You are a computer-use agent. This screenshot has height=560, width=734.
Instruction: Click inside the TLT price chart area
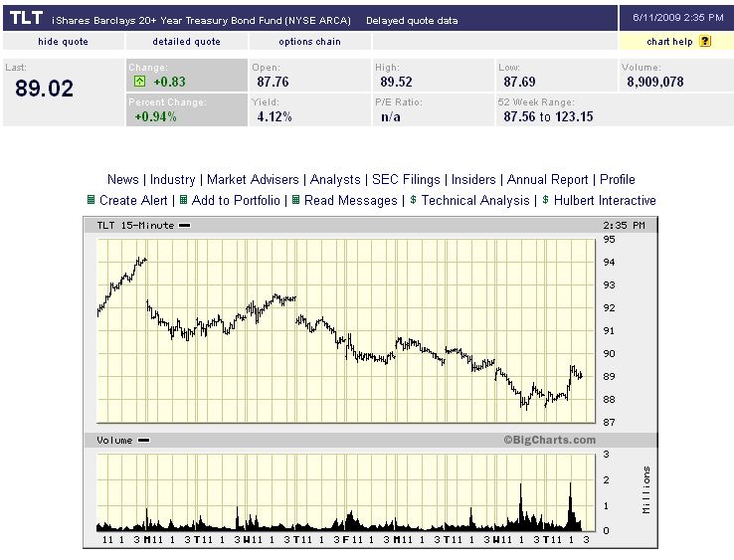click(346, 330)
